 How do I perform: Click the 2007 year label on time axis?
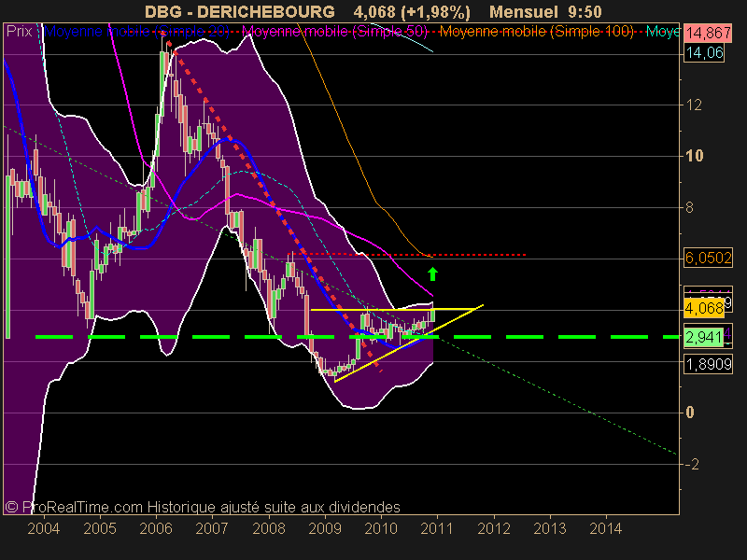tap(213, 528)
